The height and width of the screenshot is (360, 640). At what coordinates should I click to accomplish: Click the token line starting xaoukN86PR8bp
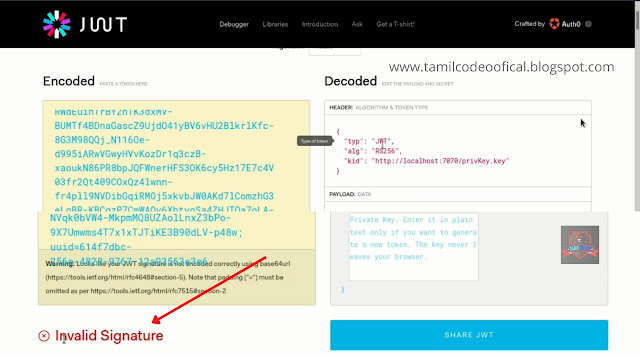pyautogui.click(x=164, y=168)
